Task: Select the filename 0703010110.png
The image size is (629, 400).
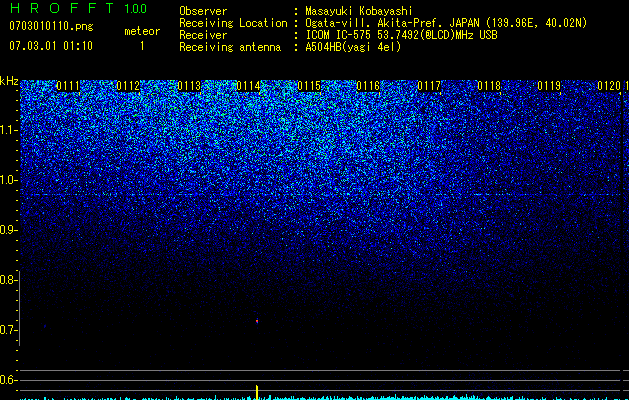Action: 51,26
